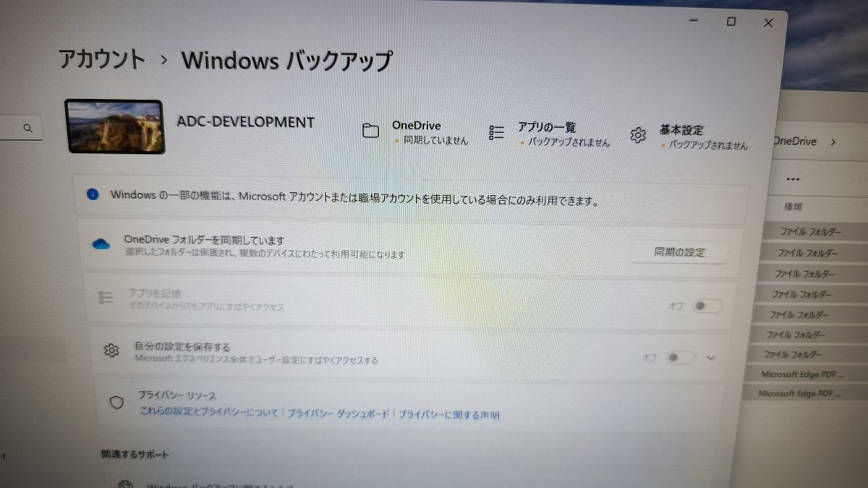Image resolution: width=868 pixels, height=488 pixels.
Task: Toggle the アプリを記憶 switch
Action: click(706, 306)
